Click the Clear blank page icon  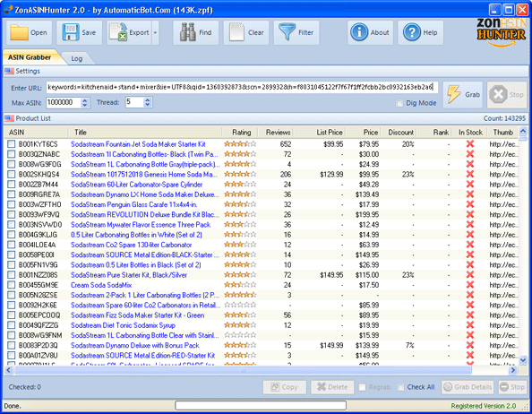(236, 32)
